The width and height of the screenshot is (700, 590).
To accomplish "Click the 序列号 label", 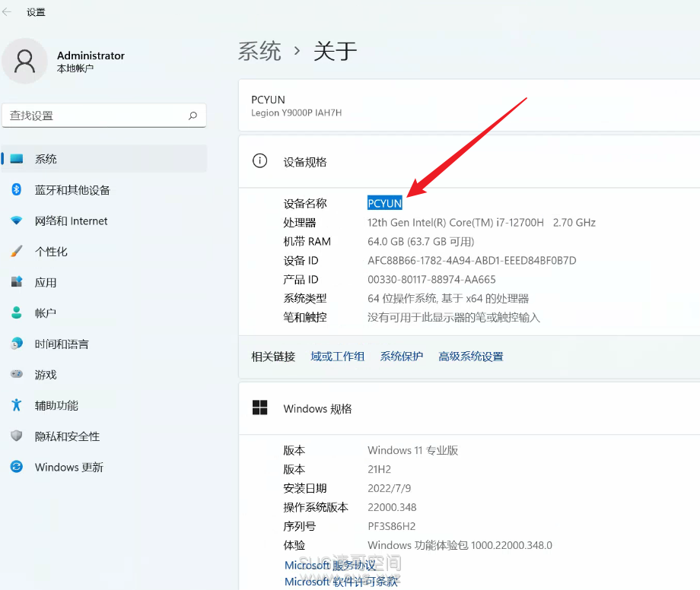I will coord(300,526).
